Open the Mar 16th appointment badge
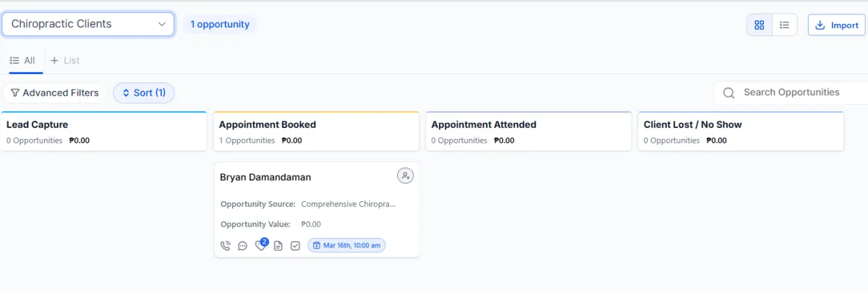 (x=346, y=245)
